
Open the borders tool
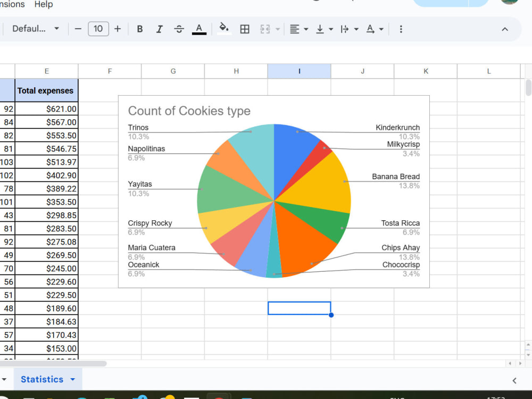click(x=245, y=29)
